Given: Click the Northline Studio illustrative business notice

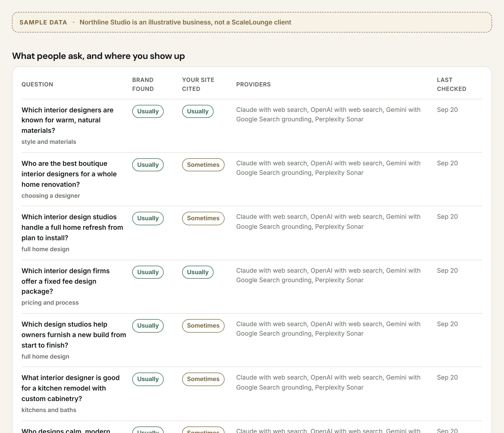Looking at the screenshot, I should [x=185, y=22].
